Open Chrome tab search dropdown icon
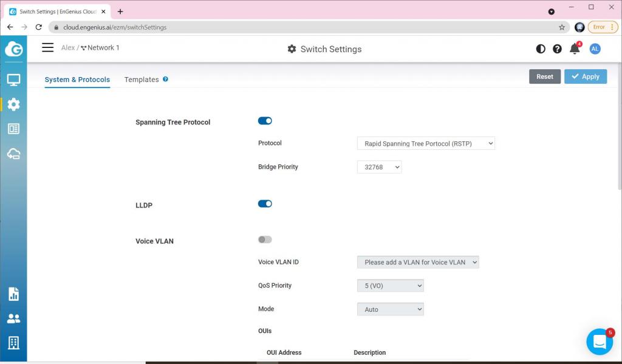 coord(552,12)
